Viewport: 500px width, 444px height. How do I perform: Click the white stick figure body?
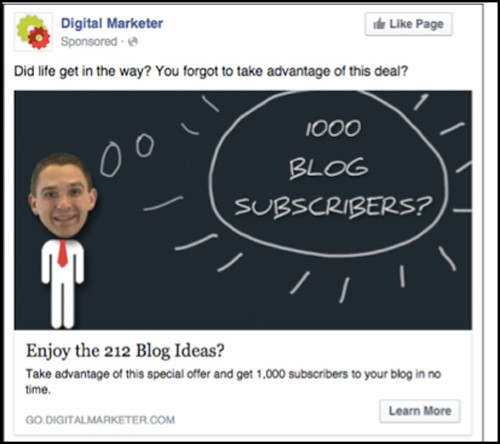coord(62,283)
